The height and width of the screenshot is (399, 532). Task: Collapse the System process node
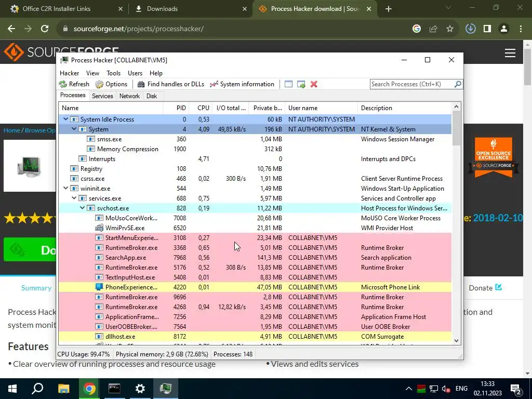coord(74,129)
